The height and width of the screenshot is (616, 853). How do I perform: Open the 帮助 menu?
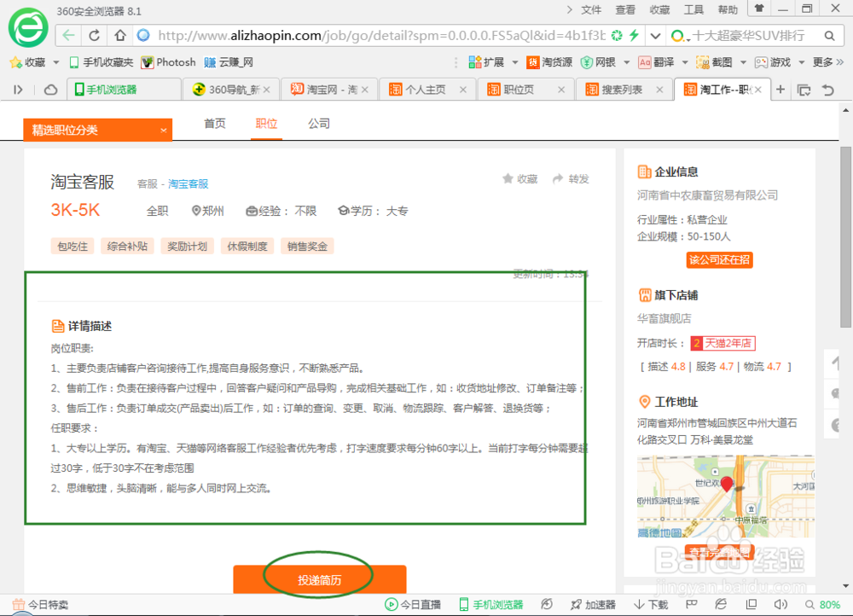(728, 9)
